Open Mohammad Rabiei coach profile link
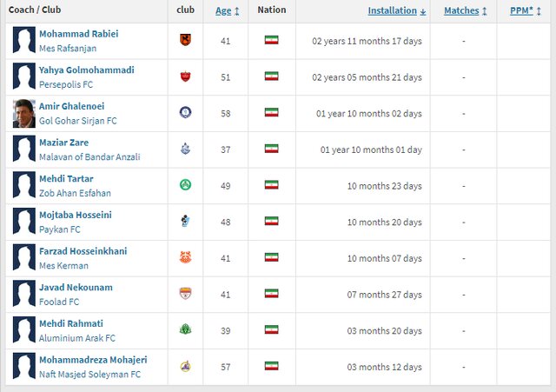Viewport: 556px width, 392px height. (x=78, y=34)
